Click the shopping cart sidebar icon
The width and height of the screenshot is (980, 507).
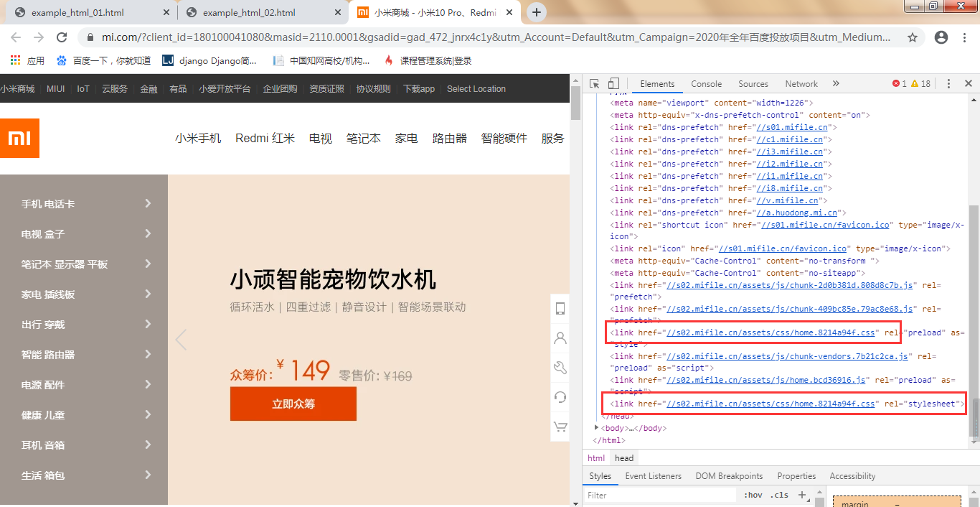560,427
